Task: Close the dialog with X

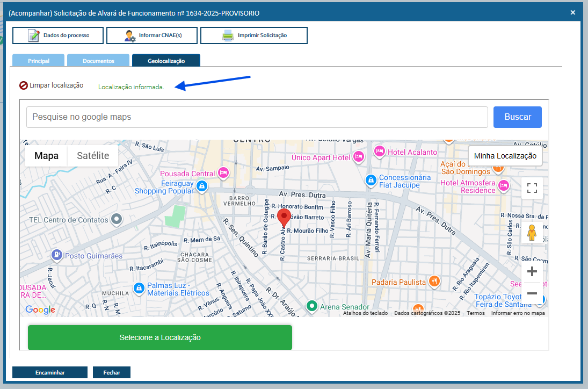Action: (572, 12)
